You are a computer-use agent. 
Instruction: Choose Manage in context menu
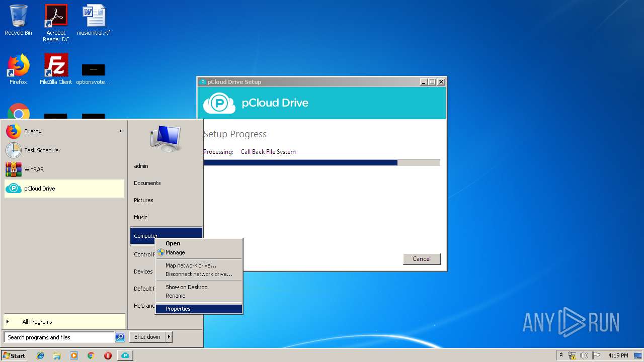point(199,252)
